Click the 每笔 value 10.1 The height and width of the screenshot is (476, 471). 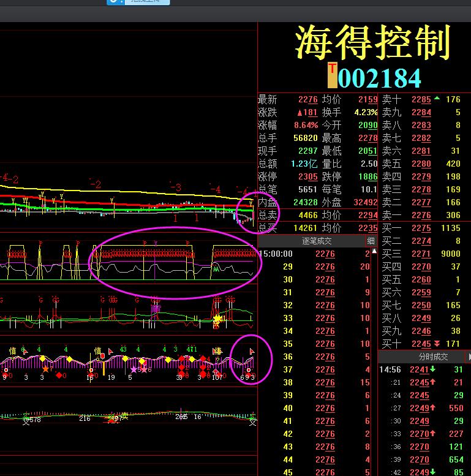(369, 189)
